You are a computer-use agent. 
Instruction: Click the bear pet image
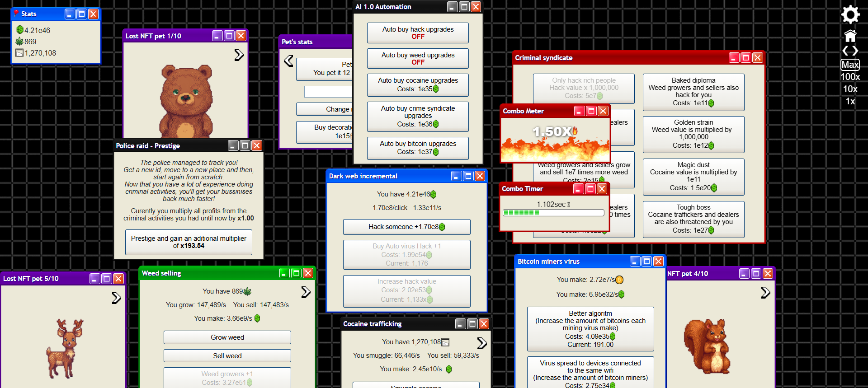186,102
